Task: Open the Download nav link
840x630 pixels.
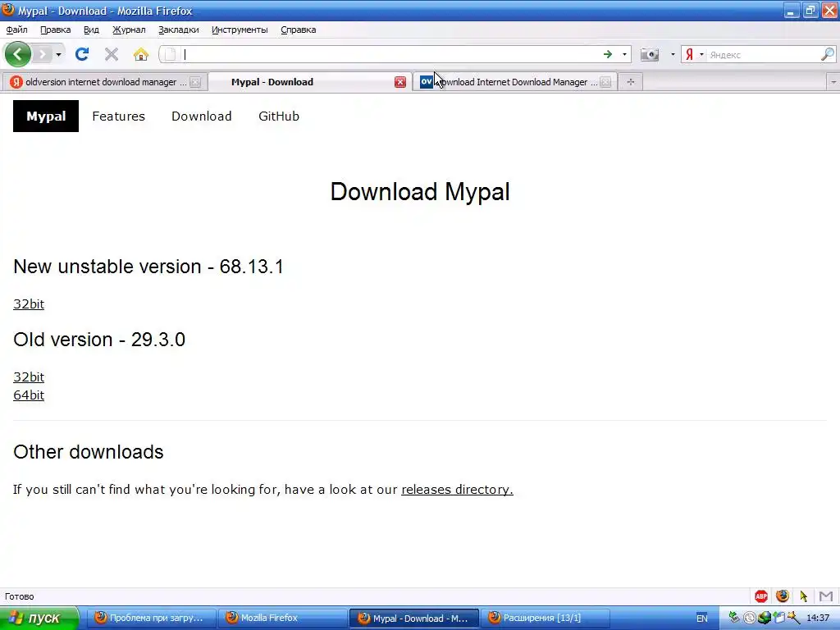Action: [202, 116]
